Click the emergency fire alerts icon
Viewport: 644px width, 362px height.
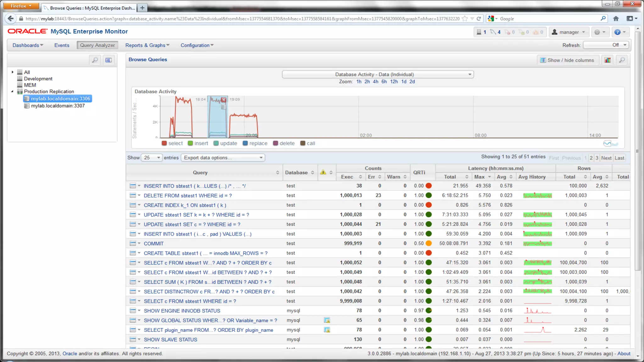pos(536,32)
